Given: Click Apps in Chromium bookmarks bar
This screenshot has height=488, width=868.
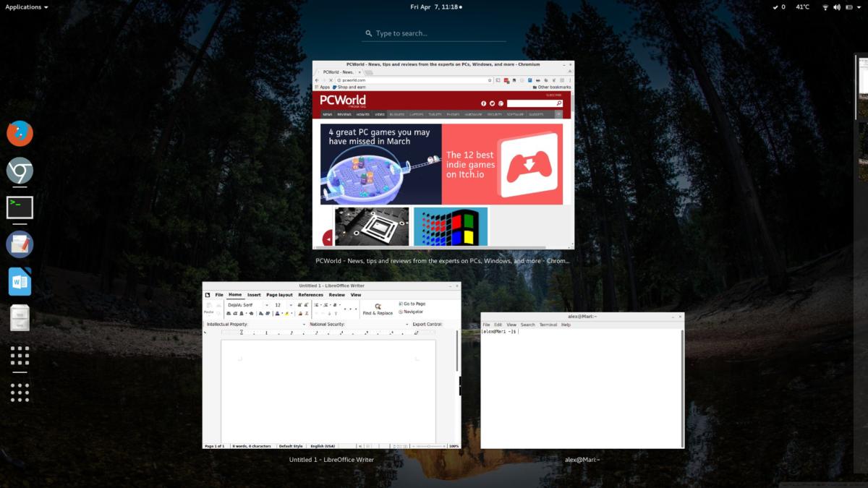Looking at the screenshot, I should pos(322,87).
